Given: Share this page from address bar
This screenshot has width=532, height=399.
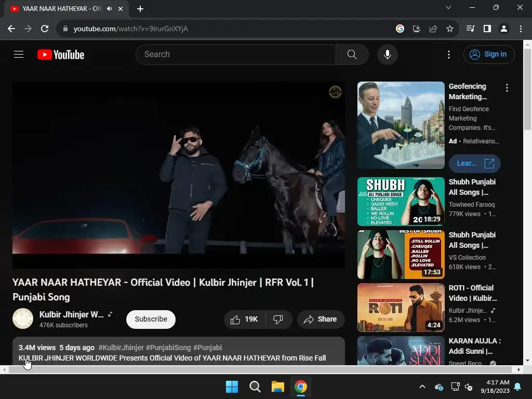Looking at the screenshot, I should click(433, 29).
